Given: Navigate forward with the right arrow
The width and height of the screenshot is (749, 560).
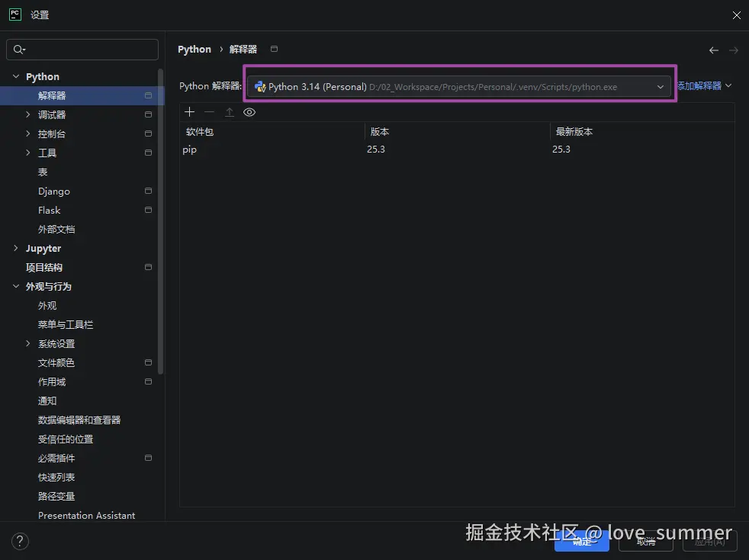Looking at the screenshot, I should tap(734, 50).
